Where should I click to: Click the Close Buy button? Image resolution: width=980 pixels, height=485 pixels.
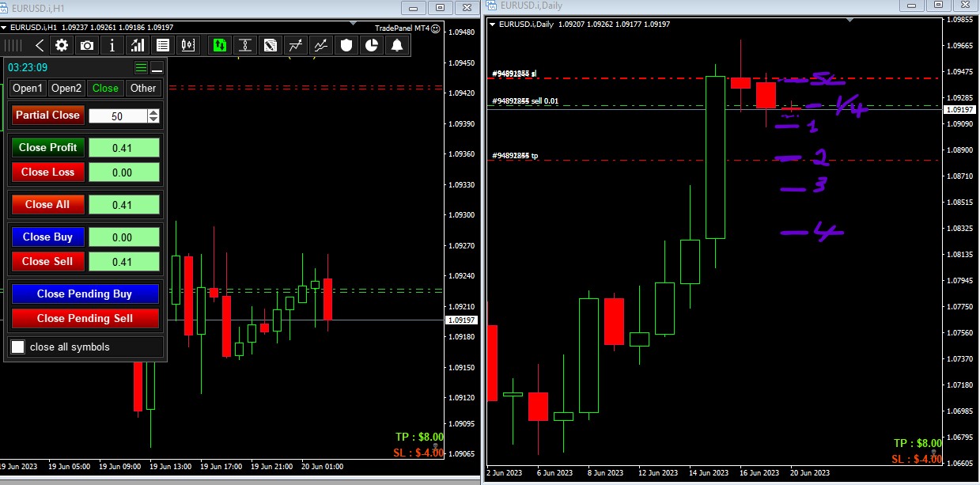point(48,237)
